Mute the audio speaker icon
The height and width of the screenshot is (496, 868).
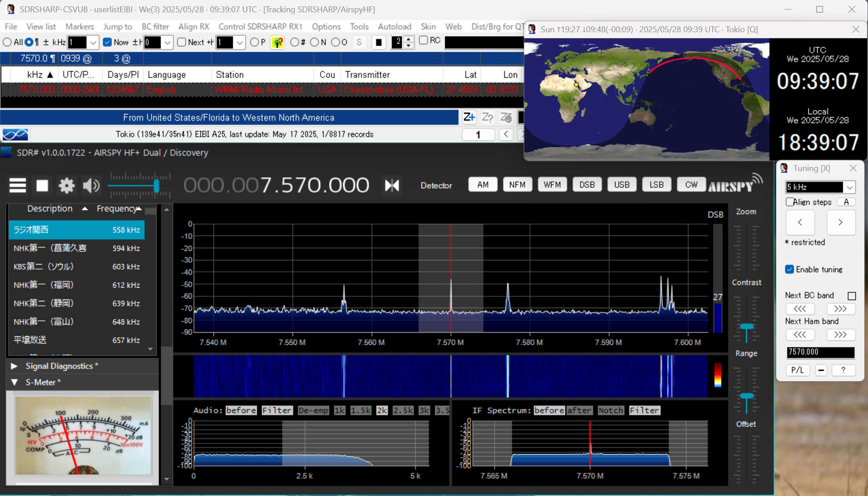click(x=91, y=186)
